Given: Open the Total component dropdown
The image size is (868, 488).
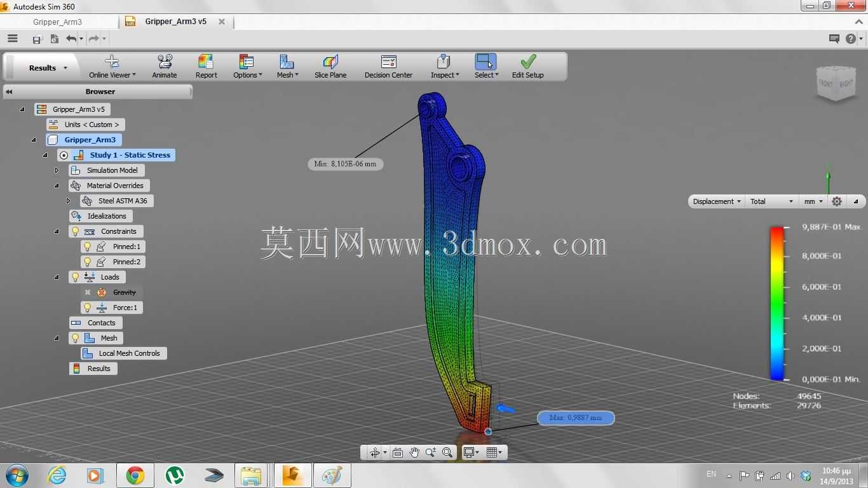Looking at the screenshot, I should click(771, 201).
